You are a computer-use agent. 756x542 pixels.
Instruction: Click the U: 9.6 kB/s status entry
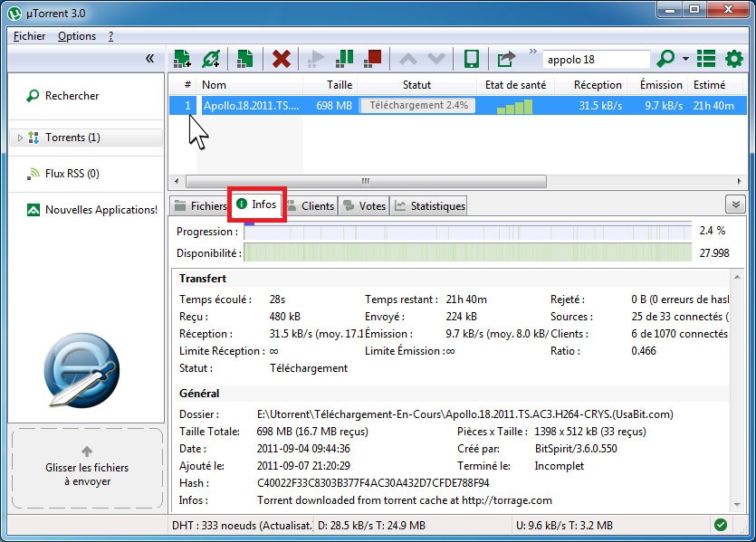(x=564, y=526)
